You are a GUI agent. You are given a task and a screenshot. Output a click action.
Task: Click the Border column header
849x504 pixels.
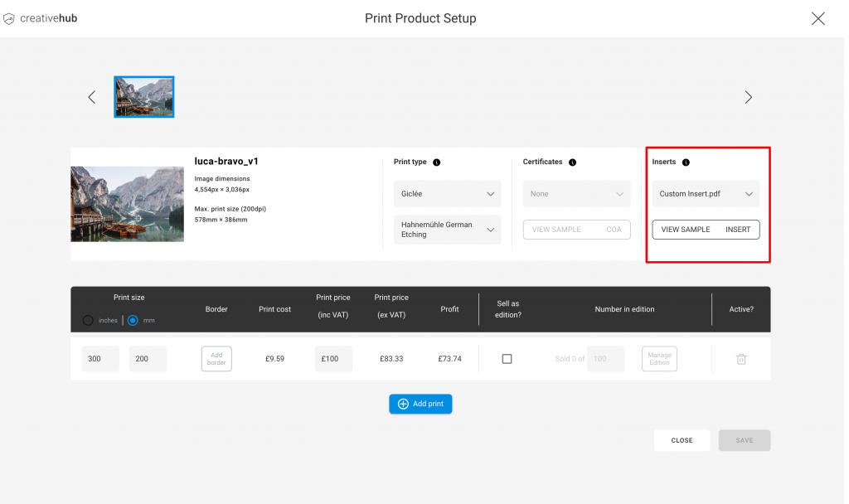pos(216,309)
